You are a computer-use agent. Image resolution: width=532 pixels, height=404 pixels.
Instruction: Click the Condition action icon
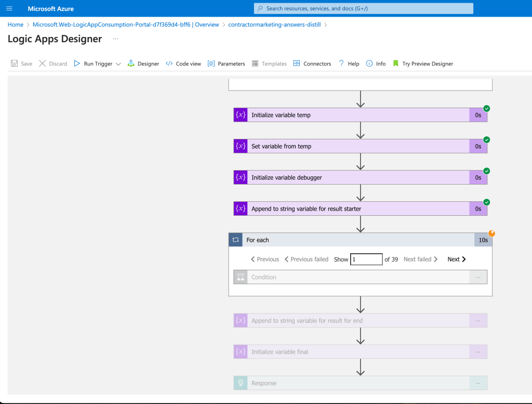click(241, 277)
